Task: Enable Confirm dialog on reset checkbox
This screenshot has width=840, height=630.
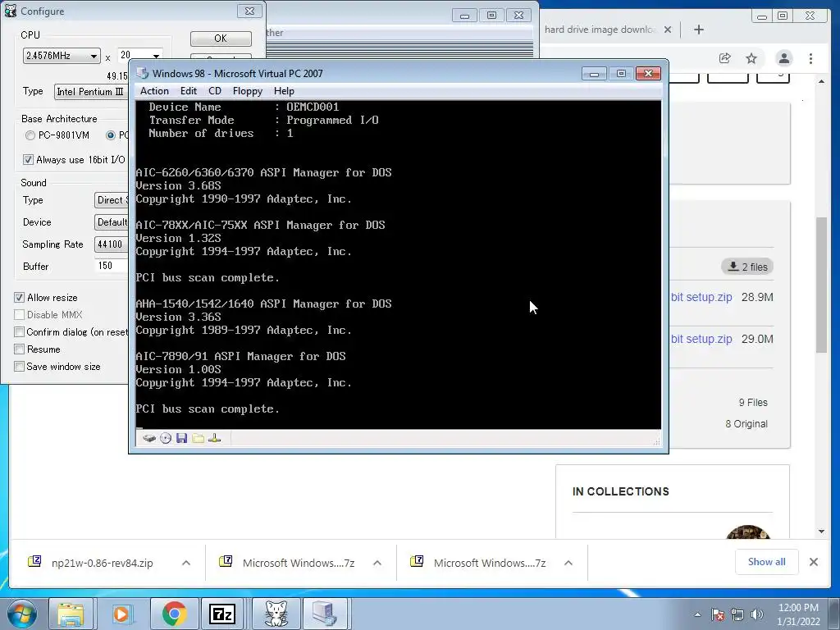Action: (x=20, y=332)
